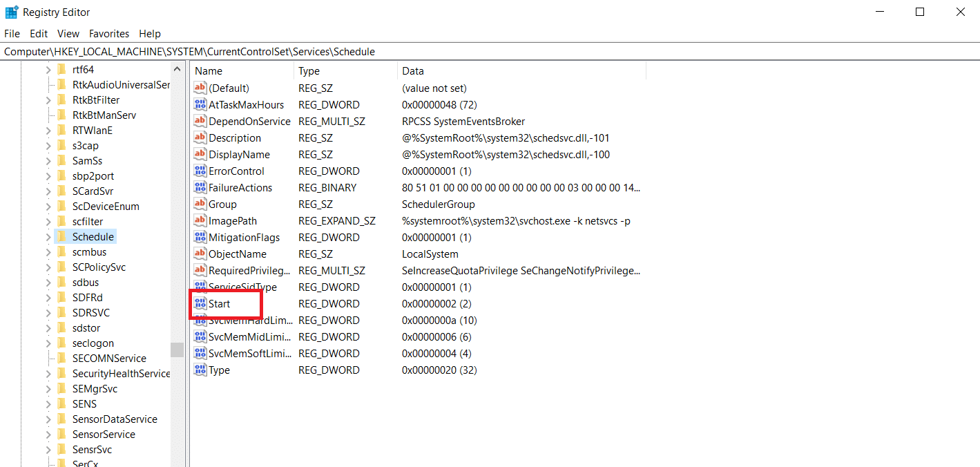The width and height of the screenshot is (980, 467).
Task: Click the Group string value icon
Action: coord(200,204)
